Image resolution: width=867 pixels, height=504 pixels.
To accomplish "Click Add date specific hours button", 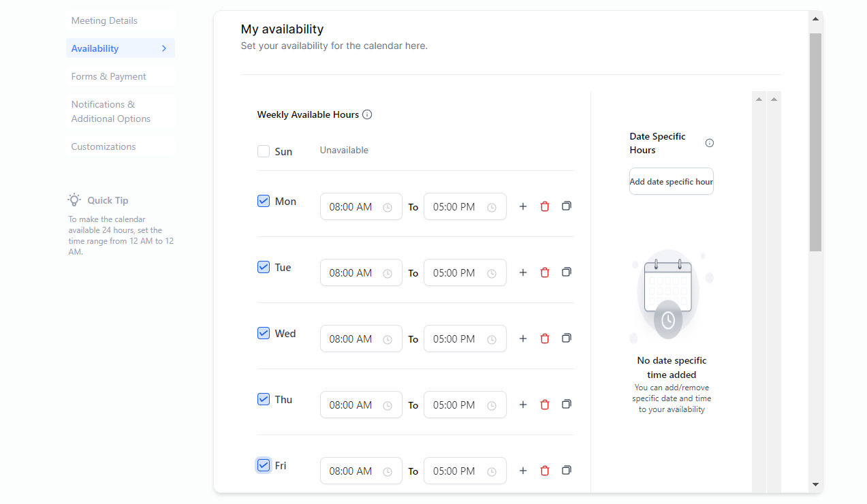I will coord(671,182).
